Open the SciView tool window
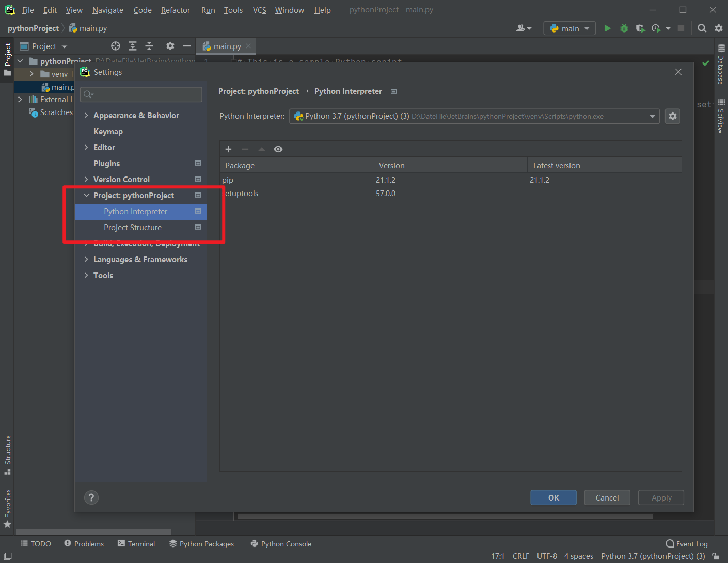 [x=721, y=116]
